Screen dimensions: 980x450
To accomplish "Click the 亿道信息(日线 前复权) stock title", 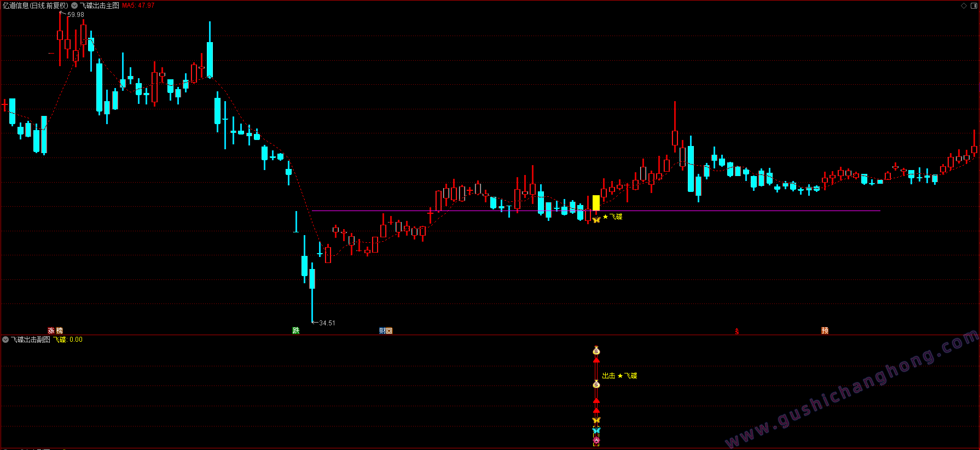I will [36, 5].
